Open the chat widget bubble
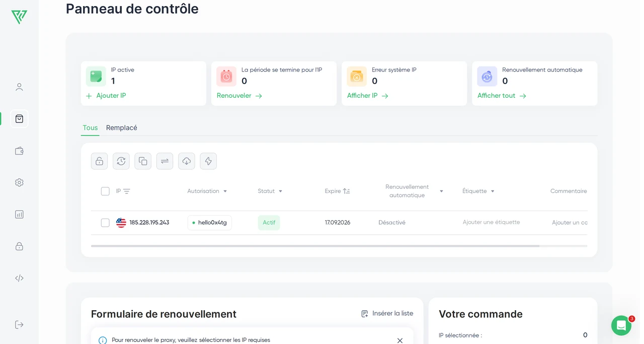 click(621, 325)
